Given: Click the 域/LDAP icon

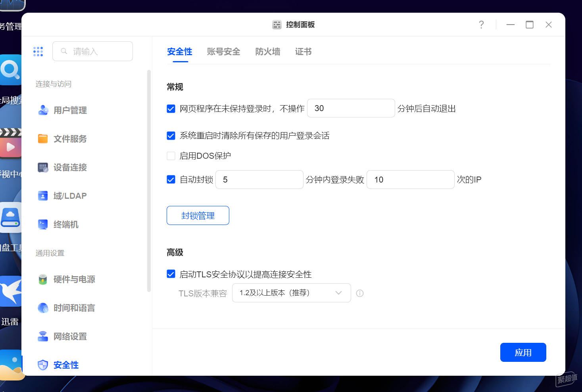Looking at the screenshot, I should coord(43,196).
